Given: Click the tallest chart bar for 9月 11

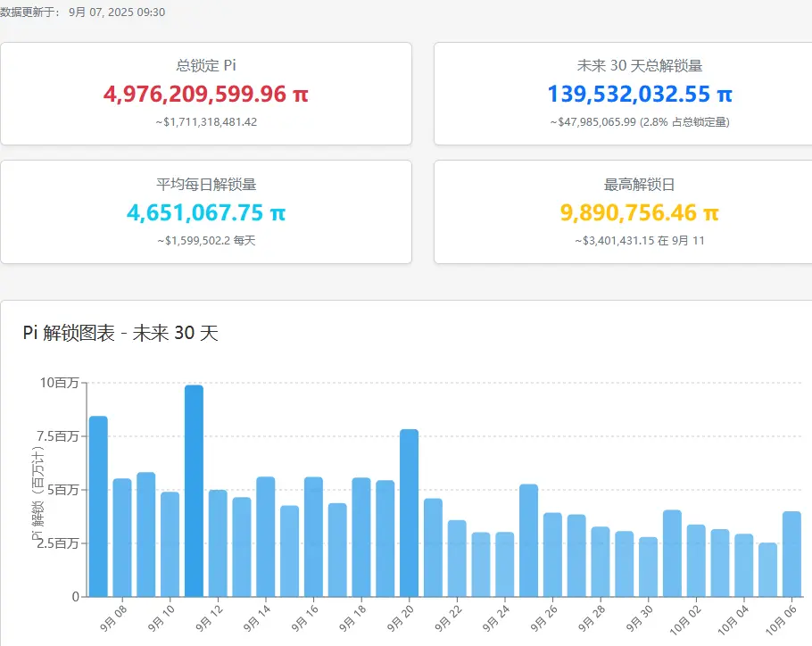Looking at the screenshot, I should tap(195, 491).
